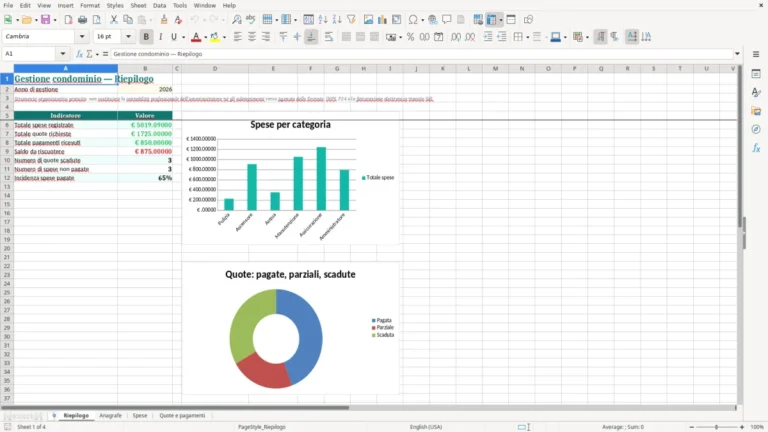Open the Sidebar Navigator compass icon

[x=756, y=129]
